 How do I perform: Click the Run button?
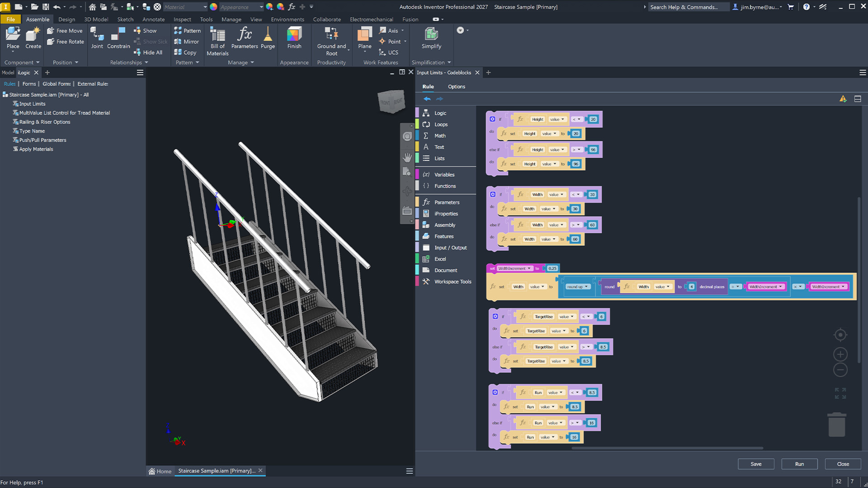click(799, 464)
